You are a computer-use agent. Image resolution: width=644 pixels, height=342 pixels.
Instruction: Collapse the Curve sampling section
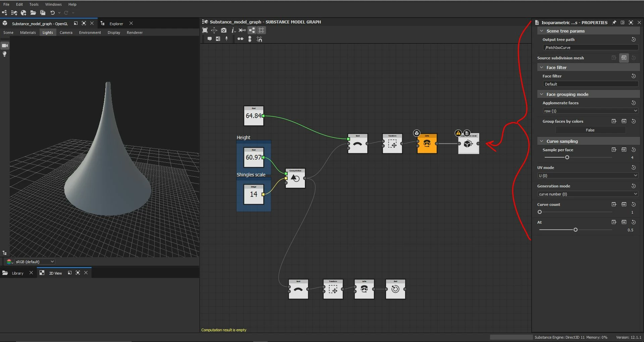[x=541, y=141]
